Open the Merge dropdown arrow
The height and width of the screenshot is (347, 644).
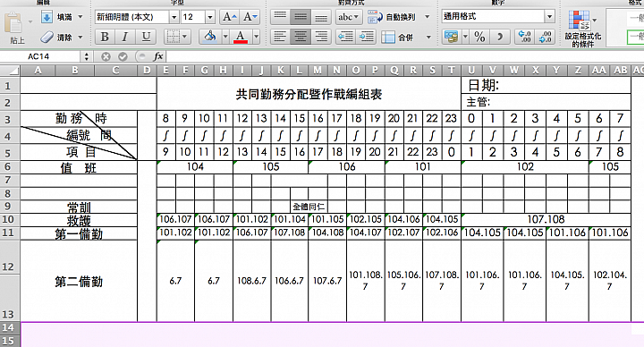(428, 38)
